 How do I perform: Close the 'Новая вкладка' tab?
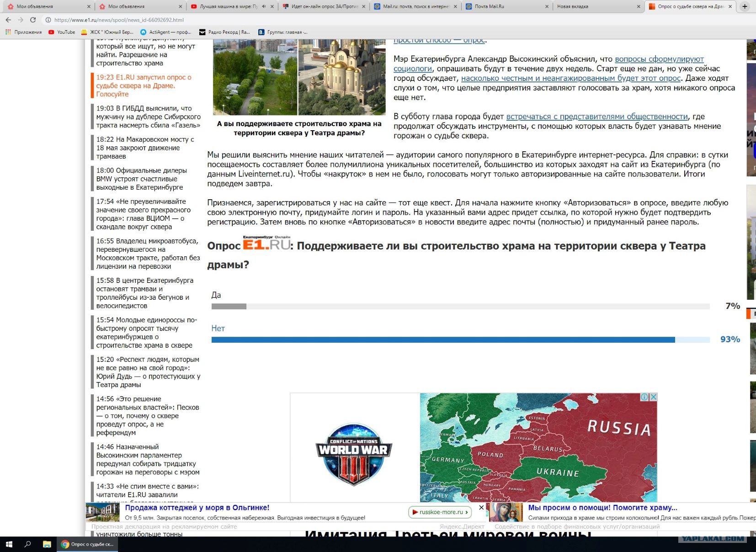coord(639,6)
